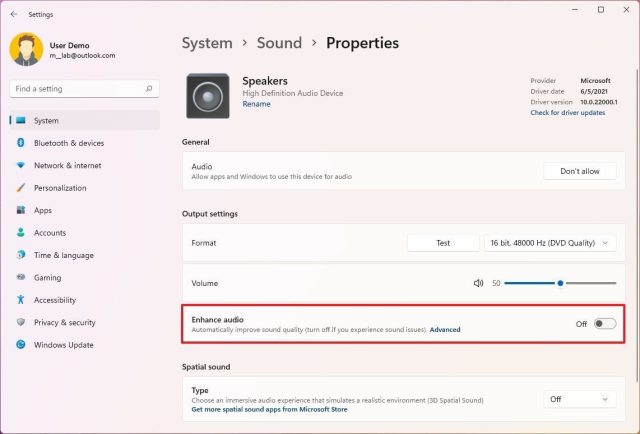Click the High Definition Audio Device text
The width and height of the screenshot is (640, 434).
(x=293, y=93)
